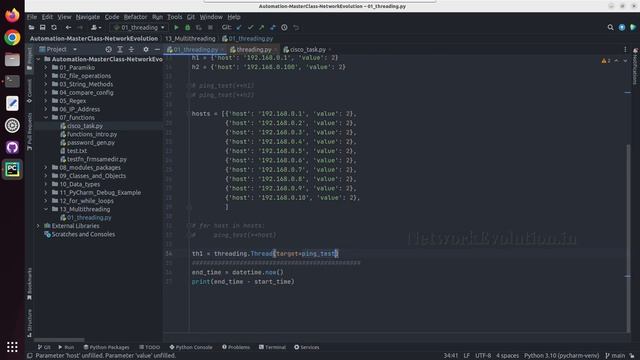Open the Python Console tool window
This screenshot has width=640, height=360.
tap(191, 347)
